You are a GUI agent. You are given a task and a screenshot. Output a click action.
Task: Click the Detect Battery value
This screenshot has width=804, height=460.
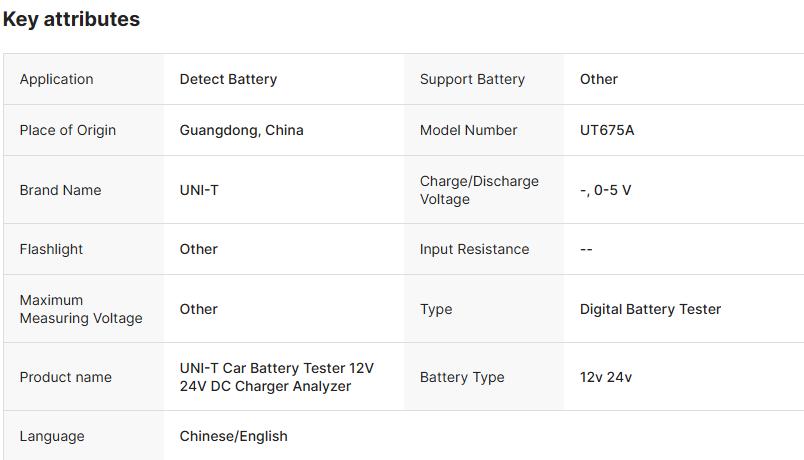[228, 79]
